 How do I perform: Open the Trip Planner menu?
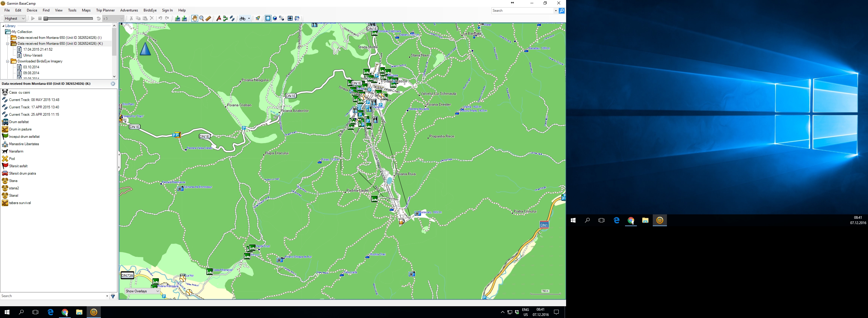tap(105, 10)
